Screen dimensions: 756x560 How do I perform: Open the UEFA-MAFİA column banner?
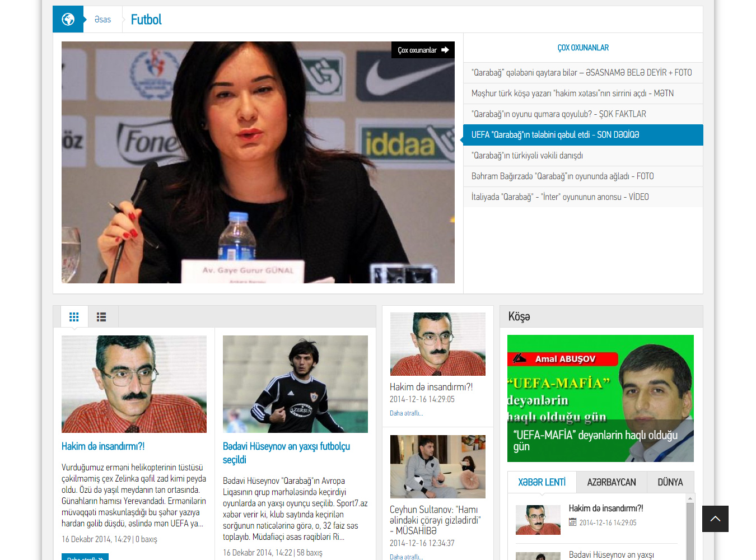pos(600,398)
